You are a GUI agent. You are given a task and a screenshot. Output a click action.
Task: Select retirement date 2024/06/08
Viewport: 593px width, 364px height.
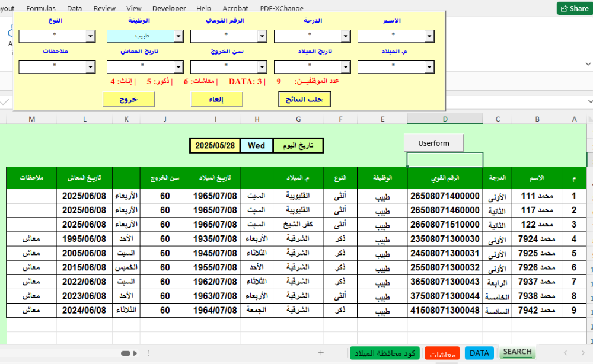pyautogui.click(x=84, y=311)
